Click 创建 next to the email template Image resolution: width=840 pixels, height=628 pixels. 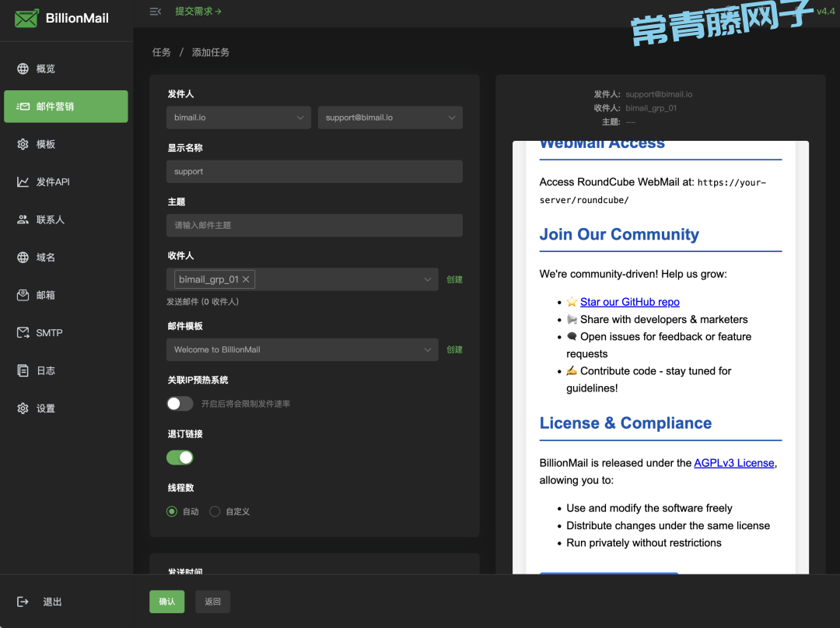coord(454,349)
